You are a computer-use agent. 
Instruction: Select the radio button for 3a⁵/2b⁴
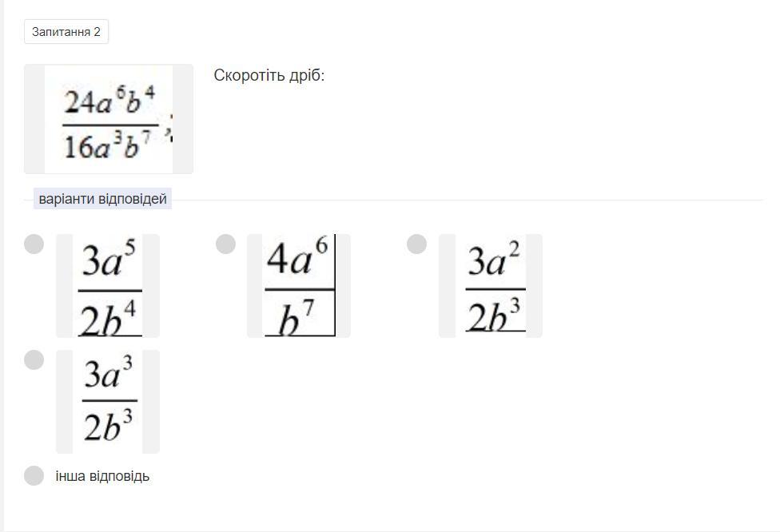34,244
